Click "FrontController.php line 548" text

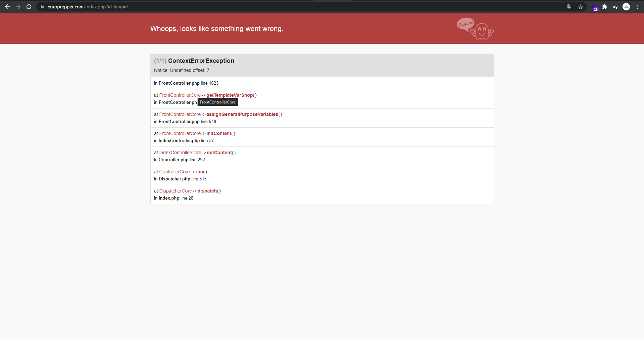click(187, 121)
